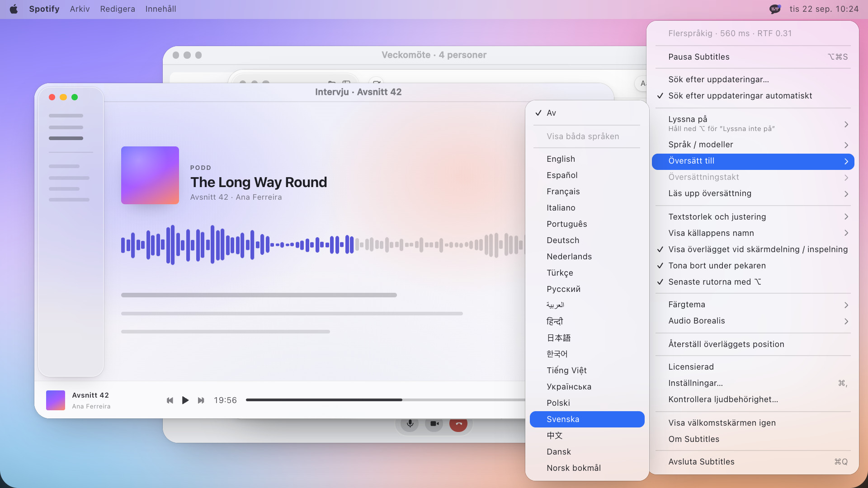Screen dimensions: 868x488
Task: Click the audio waveform
Action: click(323, 245)
